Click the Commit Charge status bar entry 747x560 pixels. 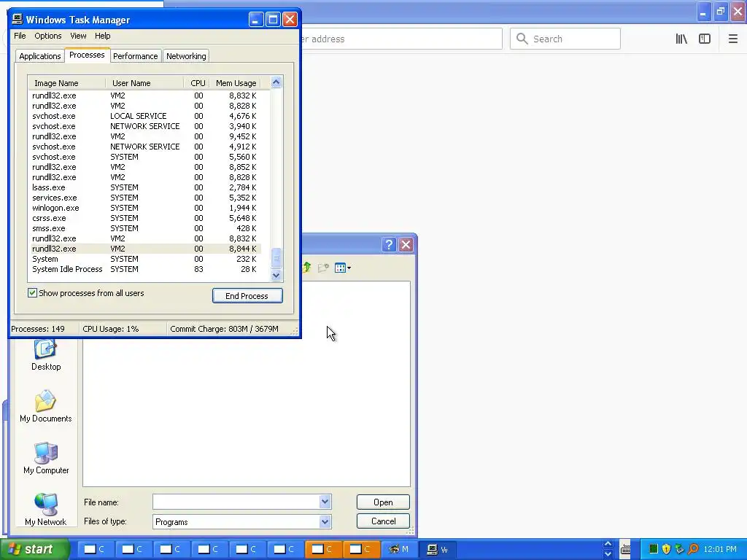(225, 329)
